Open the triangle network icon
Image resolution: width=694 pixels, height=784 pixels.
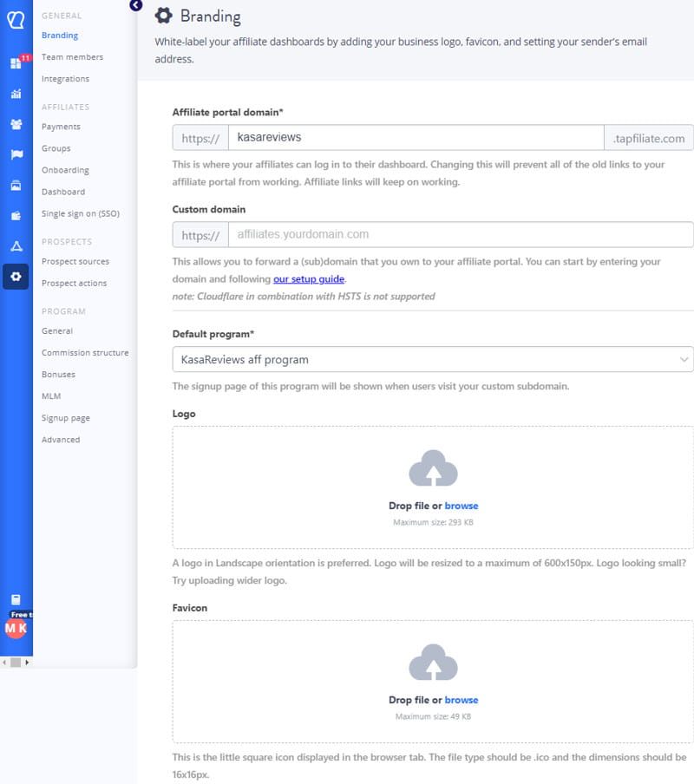(x=16, y=246)
